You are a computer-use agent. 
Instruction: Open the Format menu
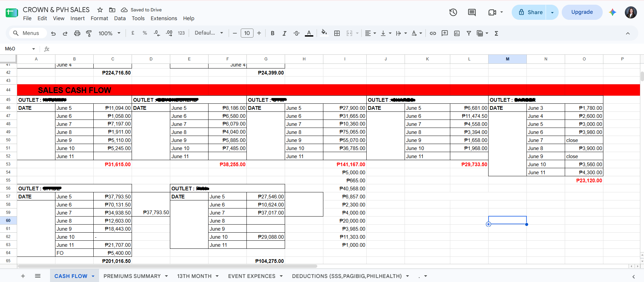(99, 18)
